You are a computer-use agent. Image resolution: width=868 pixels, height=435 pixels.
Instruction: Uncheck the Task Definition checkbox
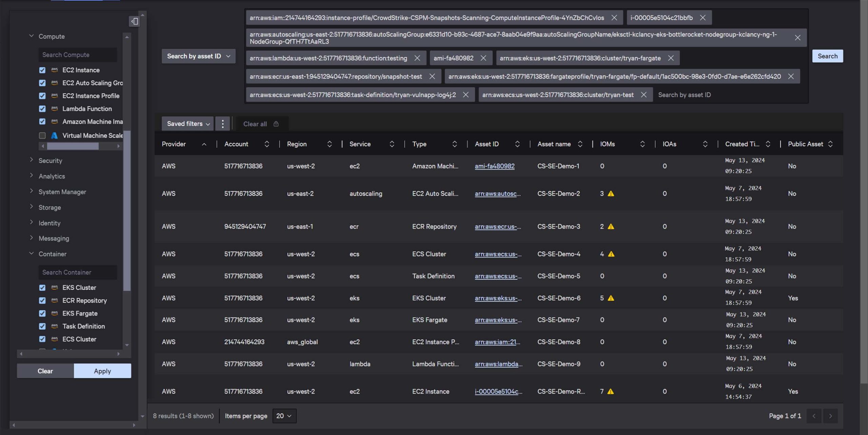(42, 326)
